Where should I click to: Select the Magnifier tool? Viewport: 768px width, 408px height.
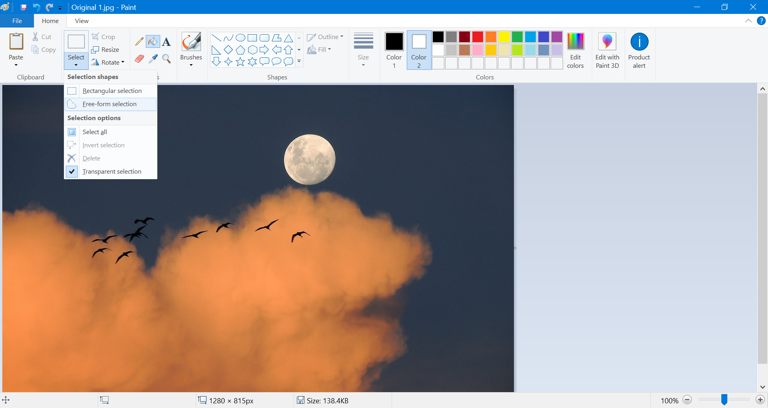click(167, 58)
